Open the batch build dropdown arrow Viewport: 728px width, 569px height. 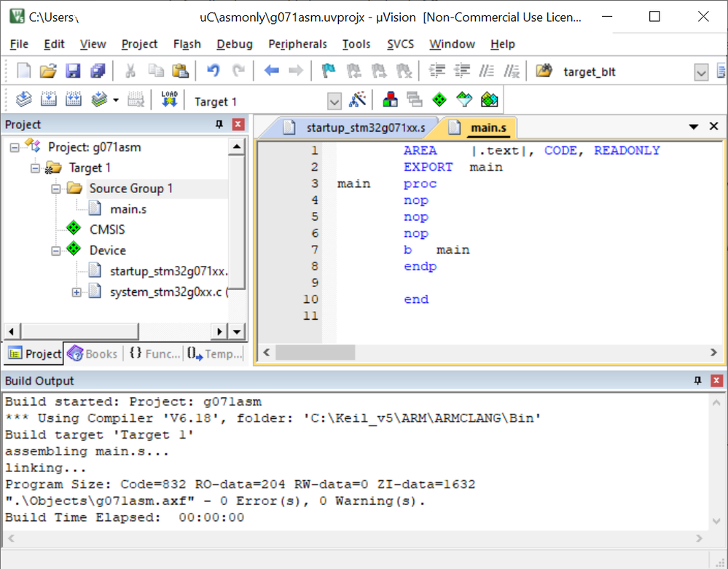116,100
